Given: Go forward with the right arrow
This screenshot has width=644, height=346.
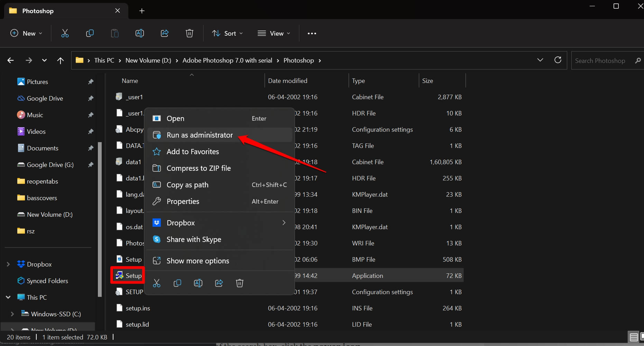Looking at the screenshot, I should (29, 60).
